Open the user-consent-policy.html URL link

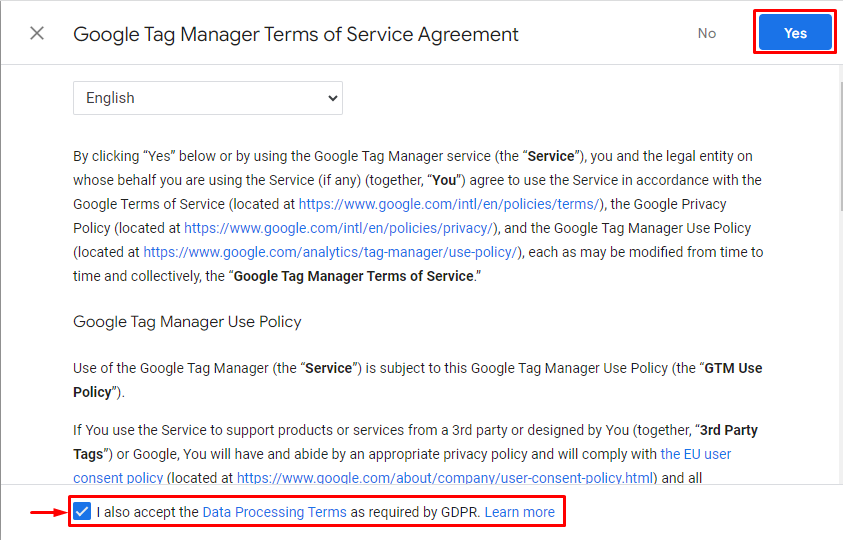click(x=445, y=478)
